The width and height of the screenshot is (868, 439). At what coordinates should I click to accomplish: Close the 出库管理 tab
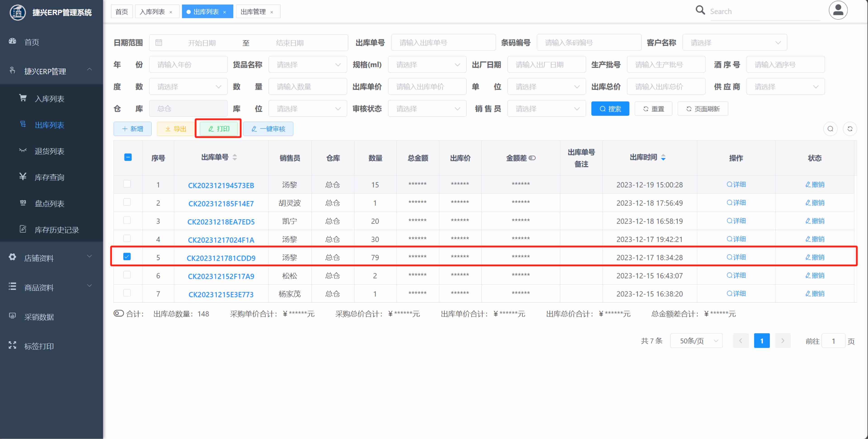click(271, 12)
